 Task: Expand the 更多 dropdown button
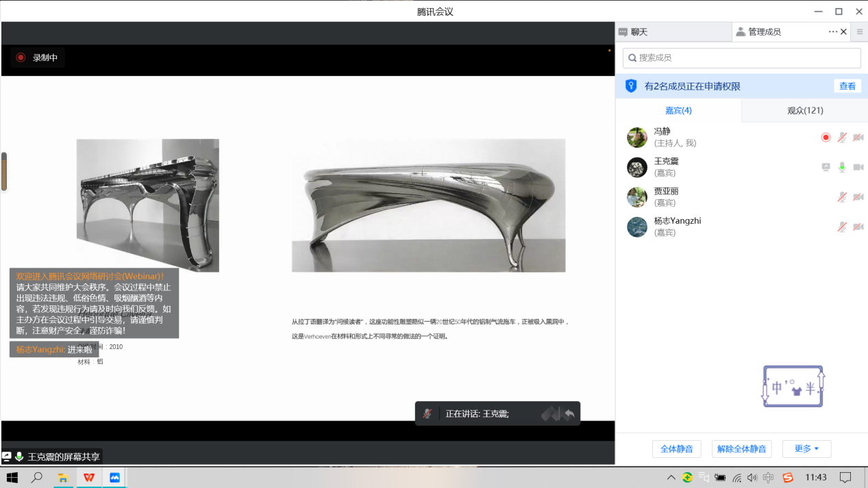point(806,449)
